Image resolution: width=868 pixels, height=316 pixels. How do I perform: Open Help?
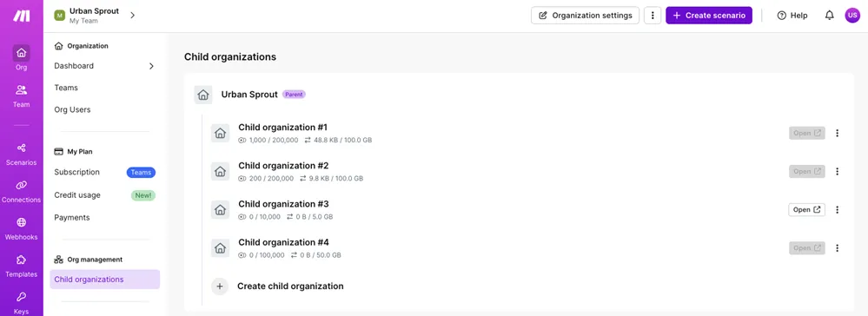pos(792,16)
